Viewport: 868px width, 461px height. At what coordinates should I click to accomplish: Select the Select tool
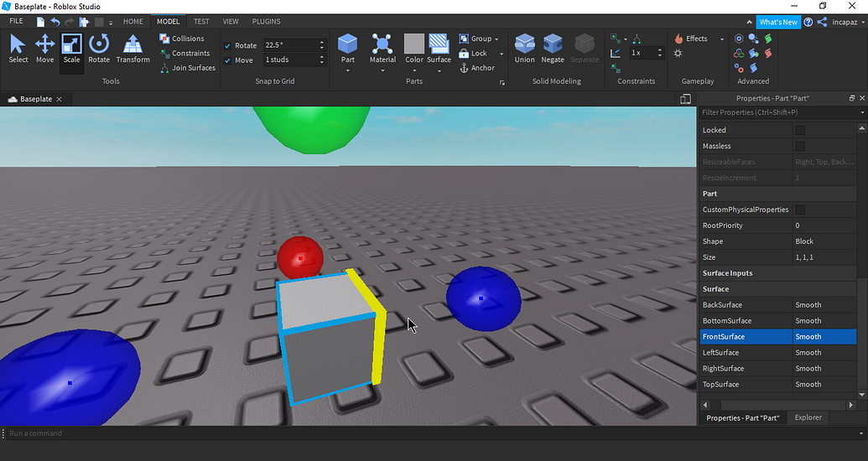[18, 49]
